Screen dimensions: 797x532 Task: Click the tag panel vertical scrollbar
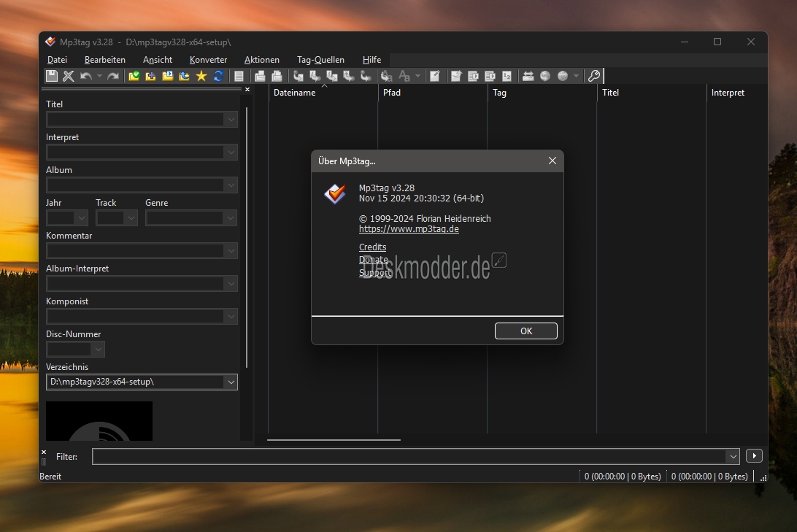coord(247,236)
